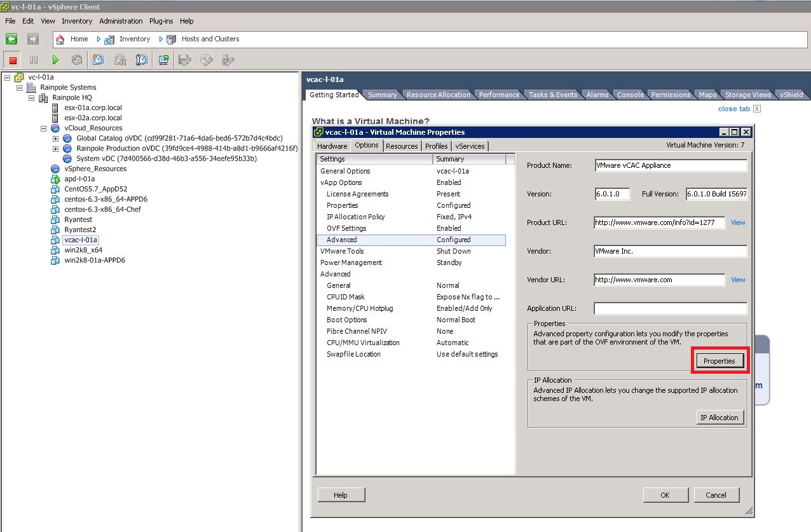Take a snapshot of the virtual machine
811x532 pixels.
click(99, 60)
